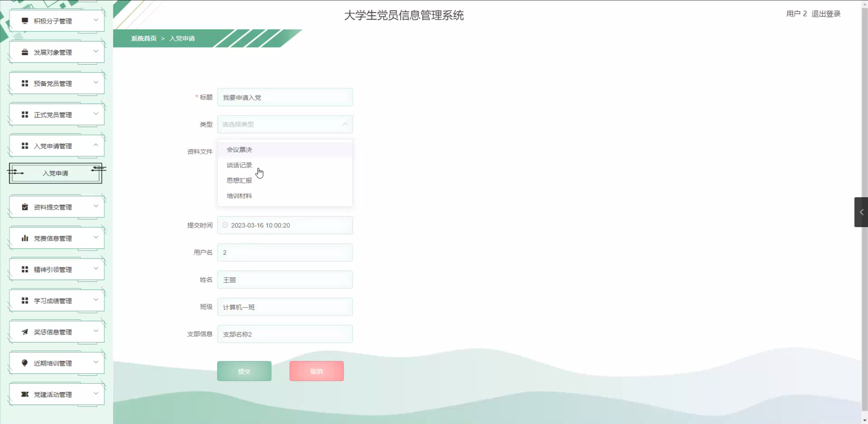The image size is (868, 424).
Task: Click 退出登录 link at top right
Action: [826, 14]
